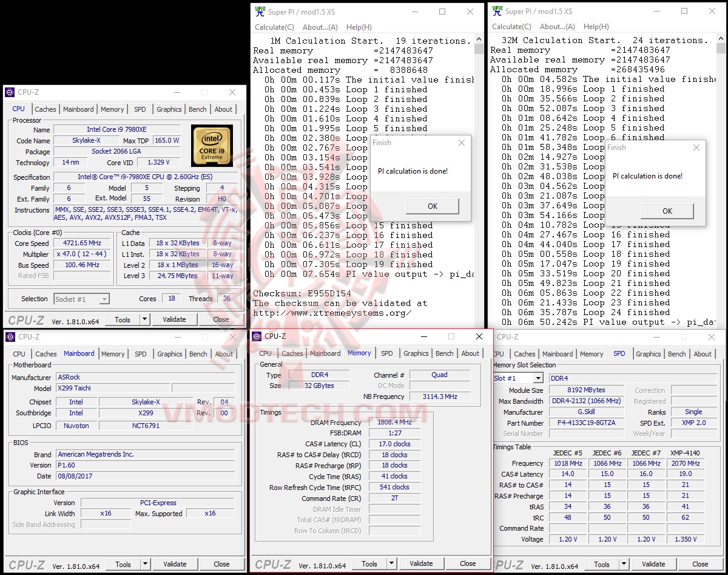This screenshot has height=575, width=728.
Task: Switch to Caches tab in Memory window
Action: coord(292,353)
